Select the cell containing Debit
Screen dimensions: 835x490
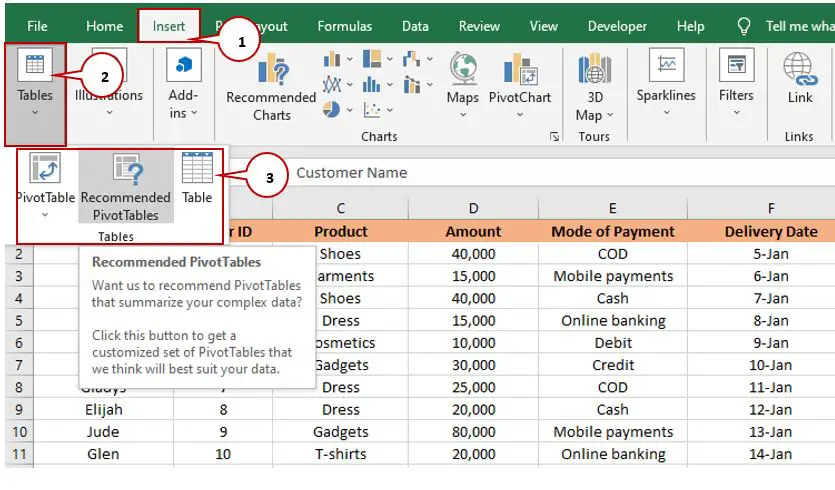pyautogui.click(x=613, y=343)
